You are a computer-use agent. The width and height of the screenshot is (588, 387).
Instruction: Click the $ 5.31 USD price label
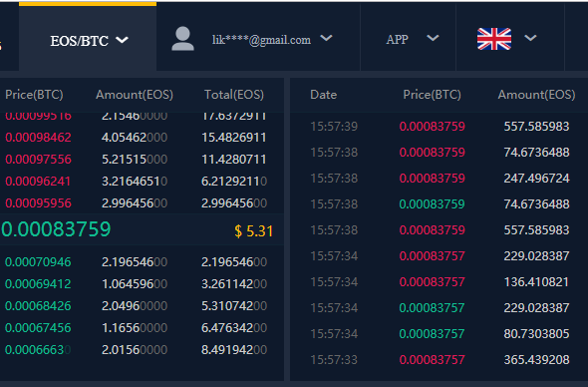[253, 231]
